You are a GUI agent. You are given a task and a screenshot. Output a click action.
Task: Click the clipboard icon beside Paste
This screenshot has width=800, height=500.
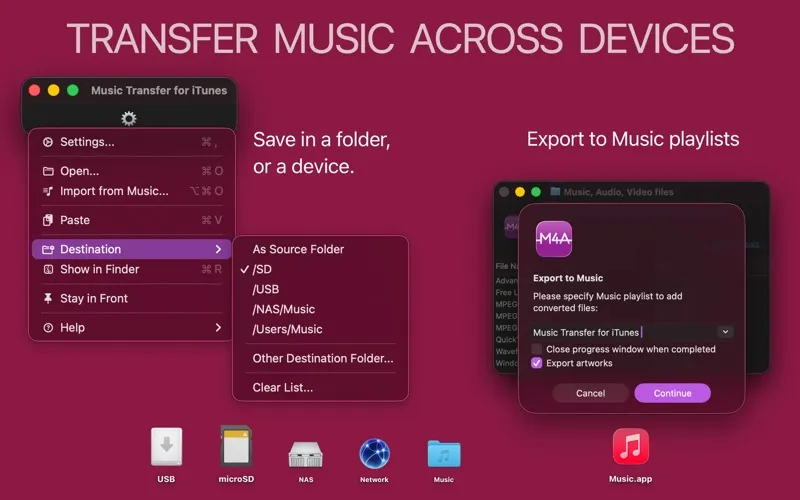point(48,220)
